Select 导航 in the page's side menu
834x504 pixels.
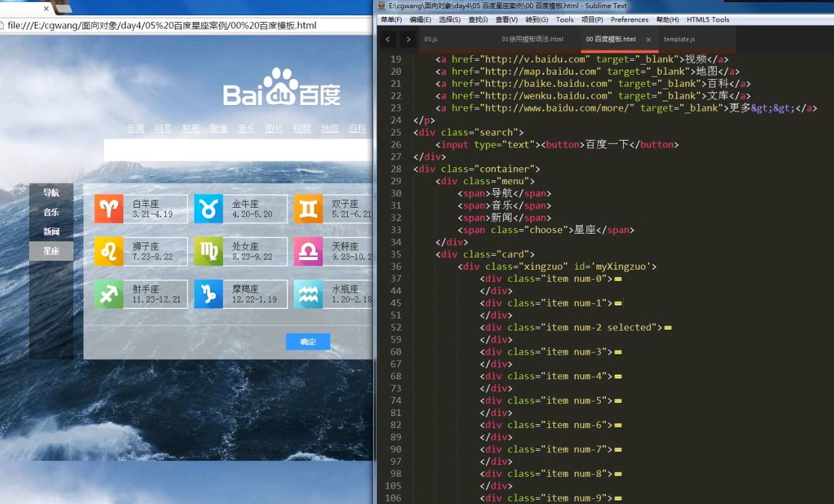coord(51,193)
